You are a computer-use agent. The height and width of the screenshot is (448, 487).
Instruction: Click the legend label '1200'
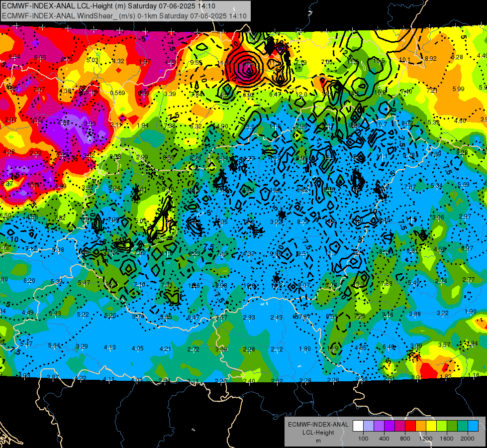tap(426, 439)
